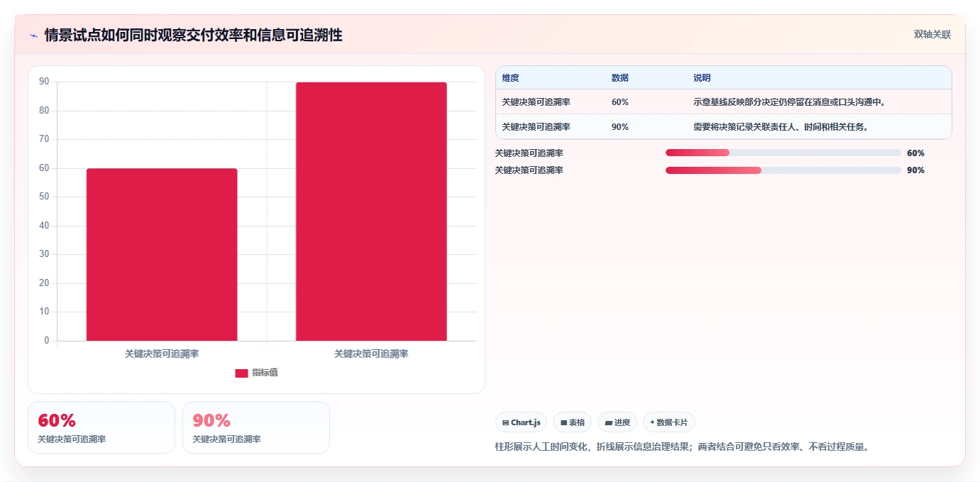The width and height of the screenshot is (980, 482).
Task: Click the 关键决策可追溯率 cell in the 90% table row
Action: point(536,127)
